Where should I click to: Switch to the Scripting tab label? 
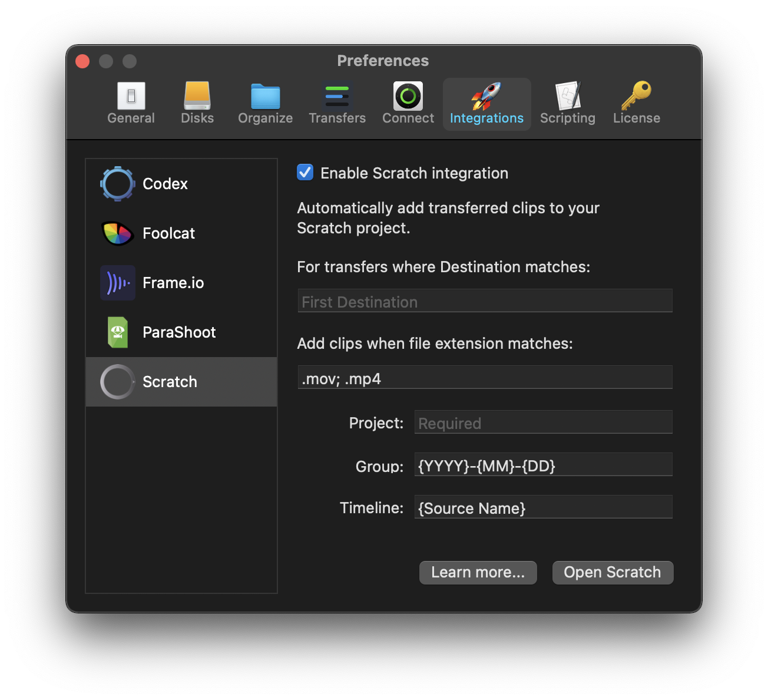pyautogui.click(x=568, y=118)
